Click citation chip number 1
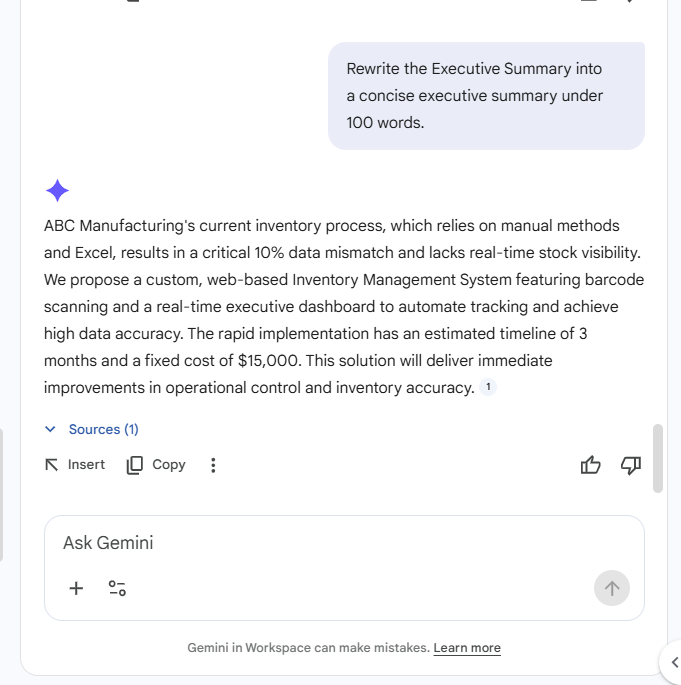681x685 pixels. 488,387
